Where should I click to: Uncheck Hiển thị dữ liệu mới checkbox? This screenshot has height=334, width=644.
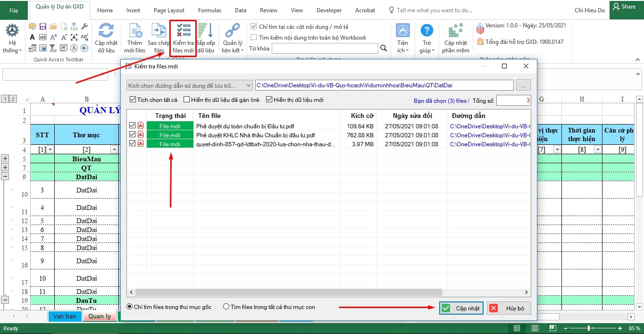[x=269, y=100]
